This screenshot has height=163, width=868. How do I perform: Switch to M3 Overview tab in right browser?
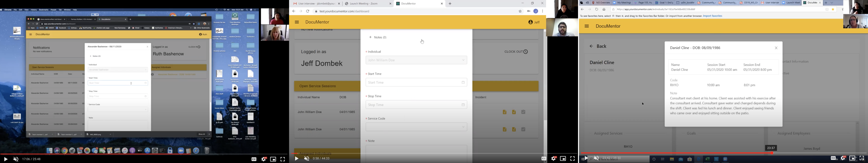(x=601, y=3)
